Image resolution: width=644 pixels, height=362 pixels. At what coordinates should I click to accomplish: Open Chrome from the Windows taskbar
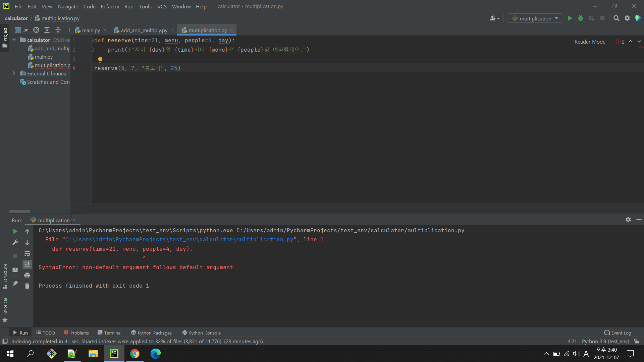point(135,354)
